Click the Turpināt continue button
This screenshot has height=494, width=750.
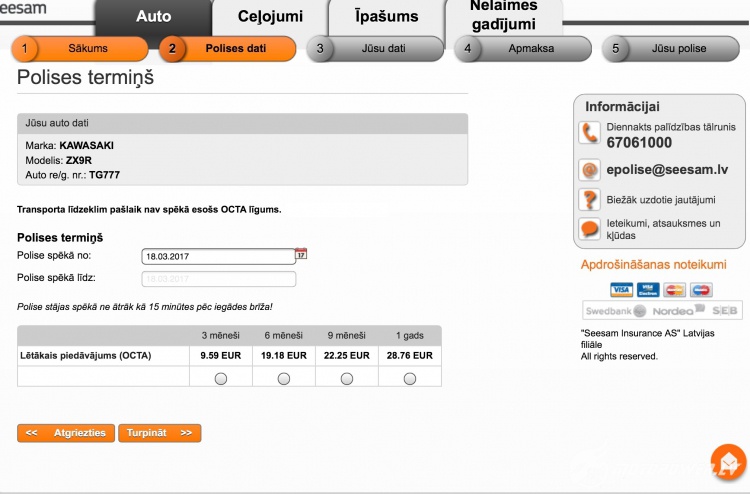tap(160, 433)
